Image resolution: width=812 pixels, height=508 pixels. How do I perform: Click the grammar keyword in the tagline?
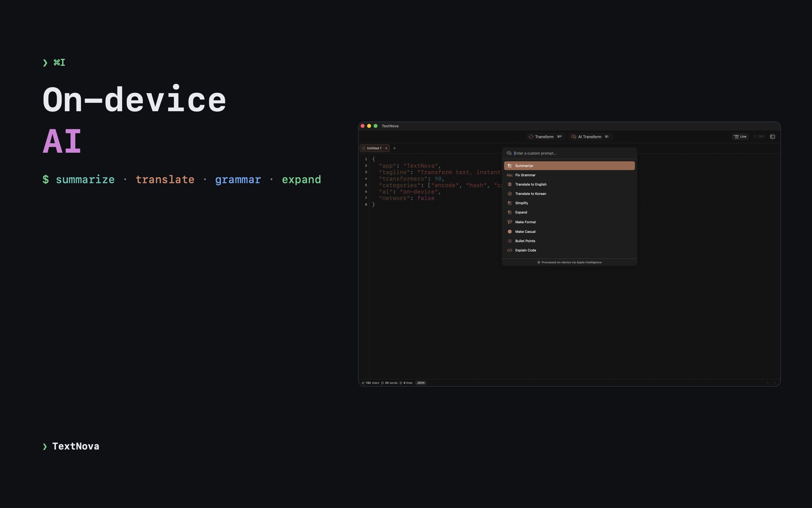[x=238, y=180]
